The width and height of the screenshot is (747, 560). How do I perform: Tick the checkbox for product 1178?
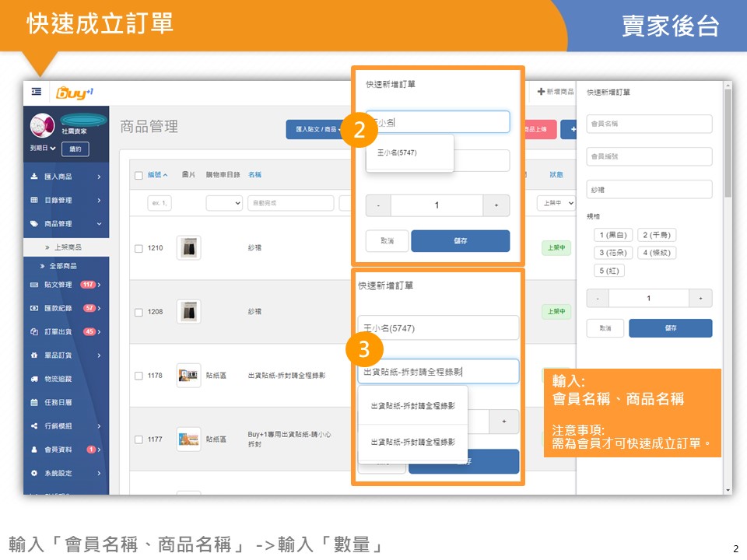coord(139,376)
